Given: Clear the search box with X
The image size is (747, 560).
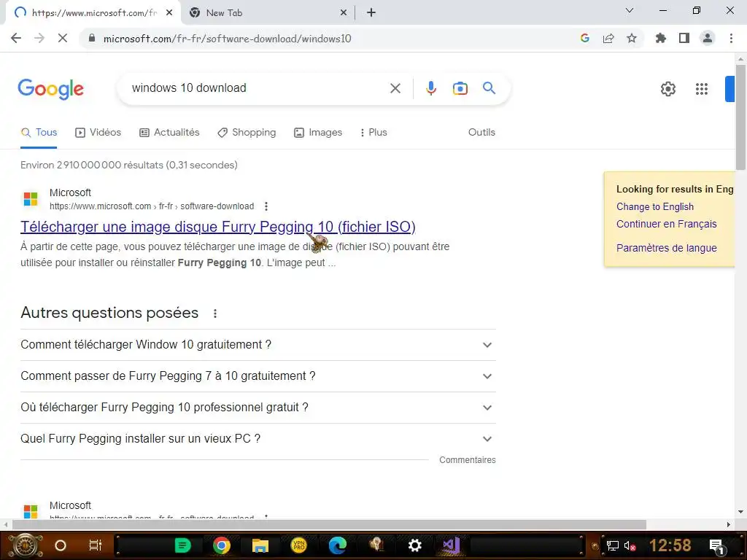Looking at the screenshot, I should click(x=395, y=88).
